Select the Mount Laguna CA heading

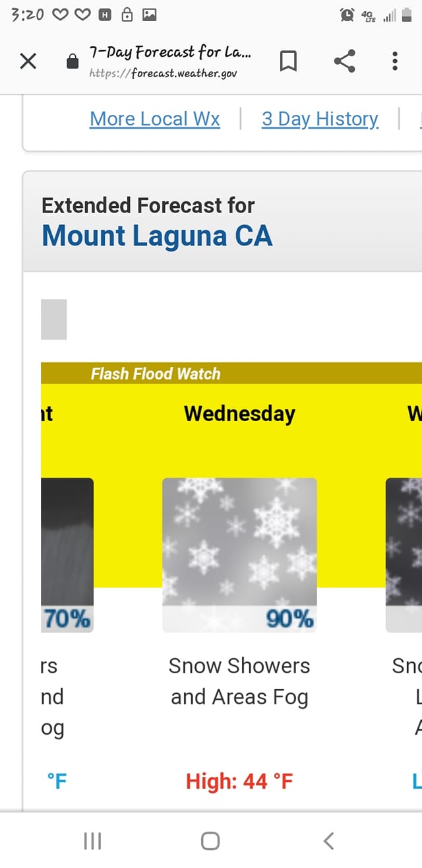(157, 236)
